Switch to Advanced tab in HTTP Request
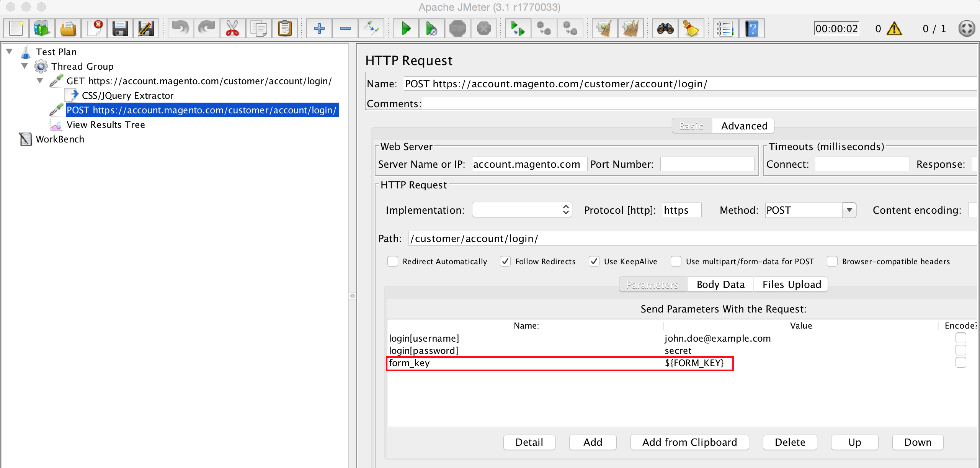 pyautogui.click(x=744, y=126)
